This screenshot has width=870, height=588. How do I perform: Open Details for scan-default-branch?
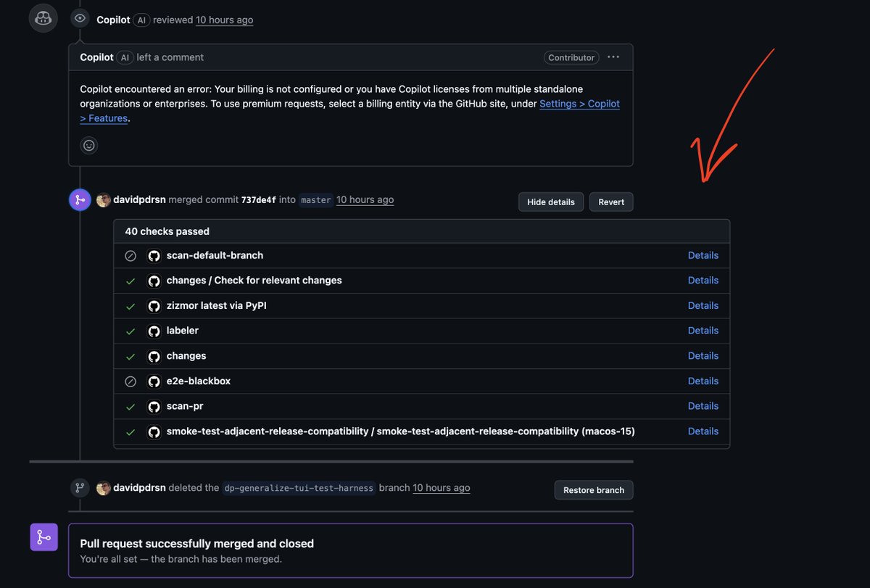tap(703, 255)
